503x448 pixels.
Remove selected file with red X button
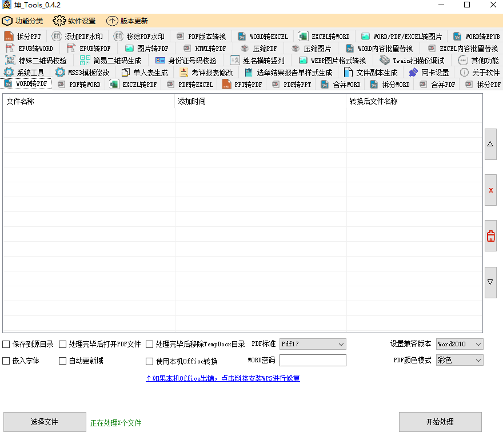pos(490,190)
